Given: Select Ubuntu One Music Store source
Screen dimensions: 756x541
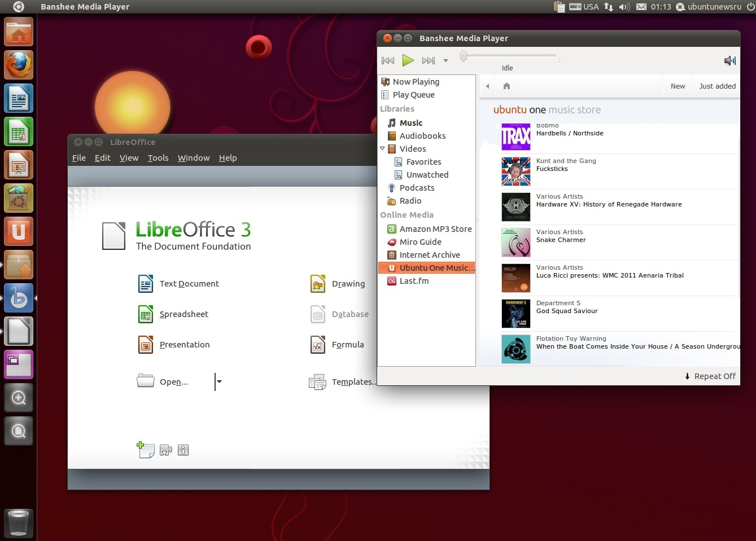Looking at the screenshot, I should [x=427, y=268].
